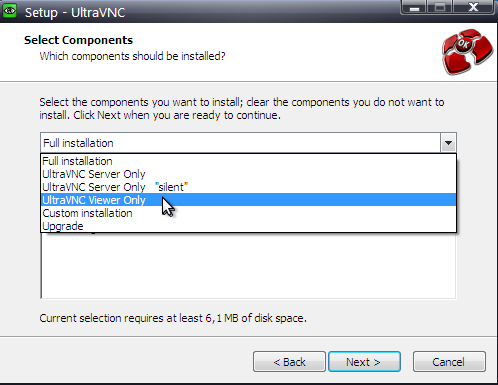Viewport: 498px width, 385px height.
Task: Cancel the UltraVNC setup
Action: [x=449, y=362]
